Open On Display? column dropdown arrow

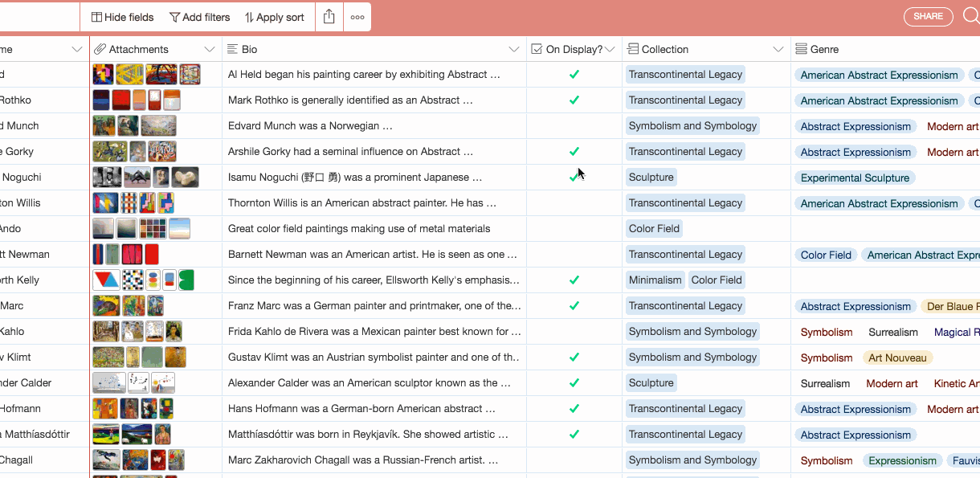[x=610, y=49]
